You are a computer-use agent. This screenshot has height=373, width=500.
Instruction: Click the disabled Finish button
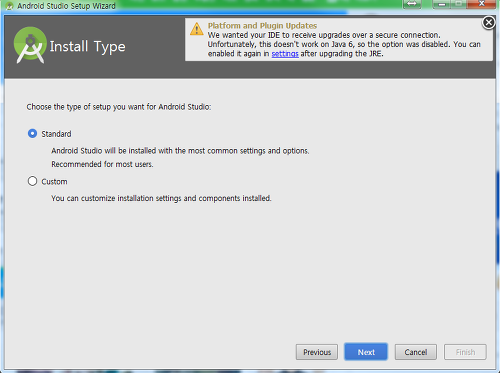click(x=465, y=352)
